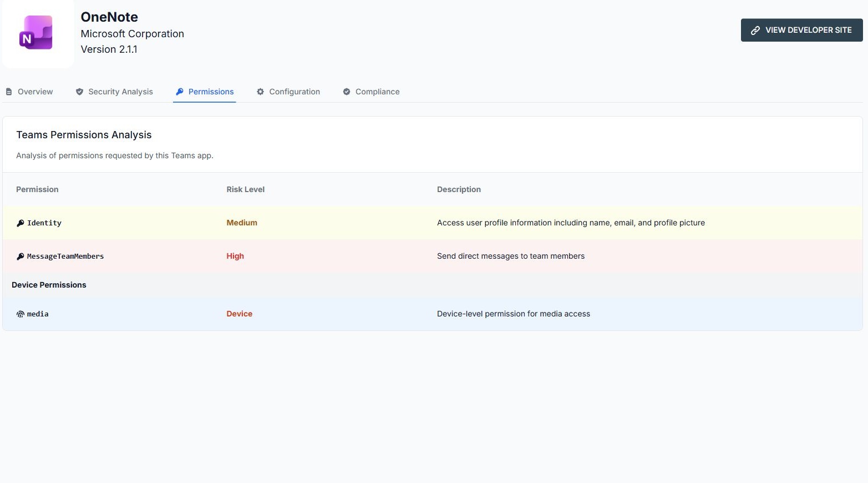Screen dimensions: 868x483
Task: Select the MessageTeamMembers permission name
Action: [x=65, y=256]
